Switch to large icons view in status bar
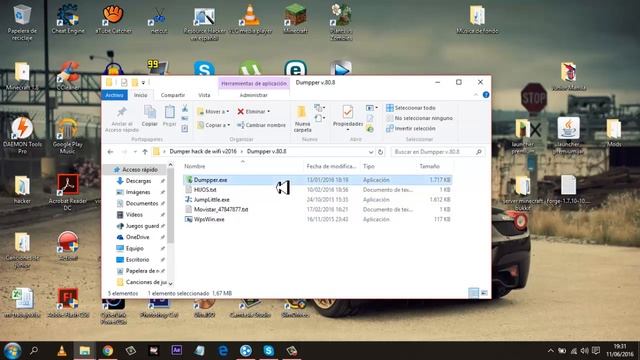Image resolution: width=640 pixels, height=360 pixels. click(484, 293)
